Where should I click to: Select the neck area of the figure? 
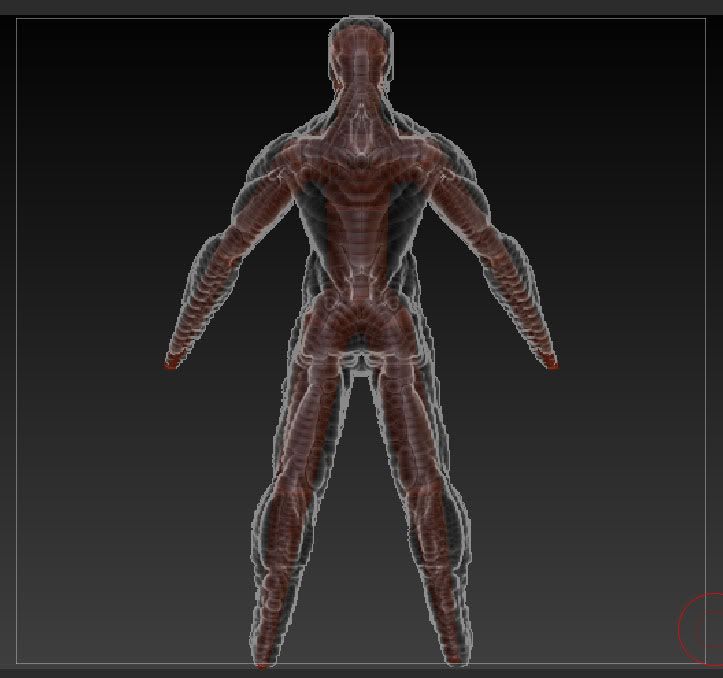coord(361,108)
